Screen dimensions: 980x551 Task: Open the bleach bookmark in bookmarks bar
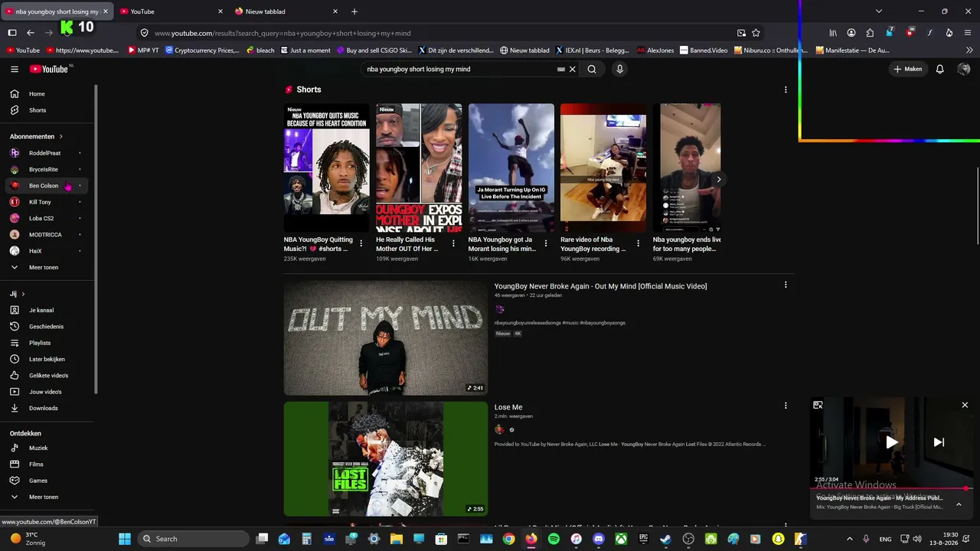[260, 51]
